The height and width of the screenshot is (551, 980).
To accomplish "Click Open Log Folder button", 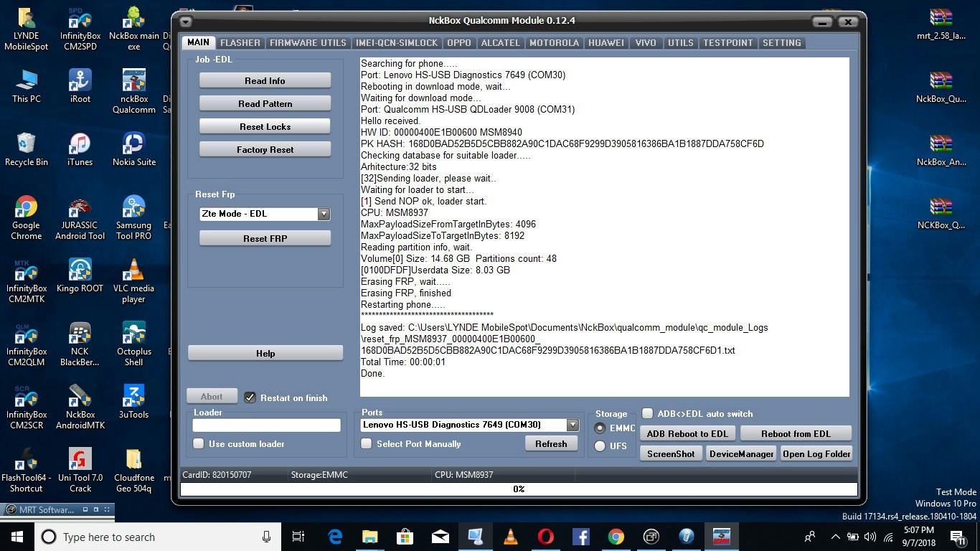I will click(816, 453).
